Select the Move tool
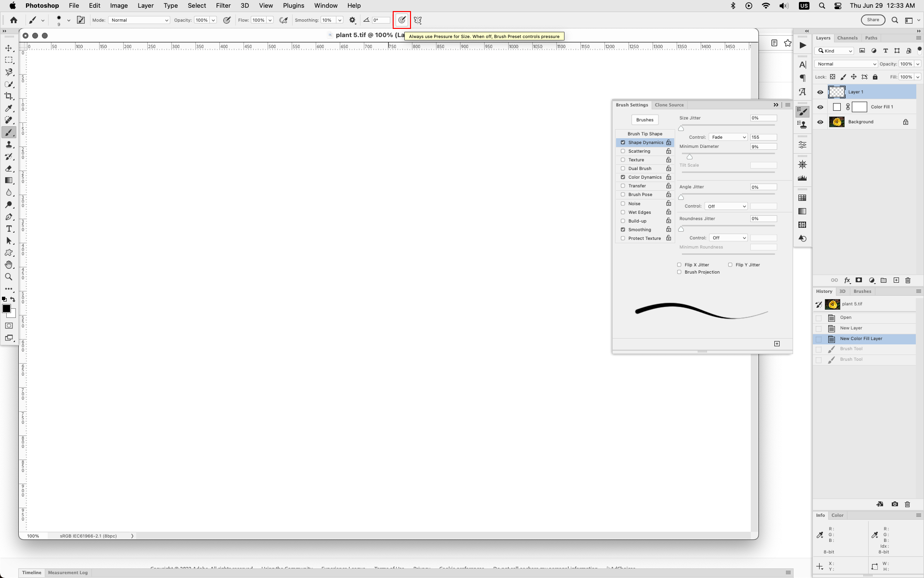Viewport: 924px width, 578px height. (9, 48)
